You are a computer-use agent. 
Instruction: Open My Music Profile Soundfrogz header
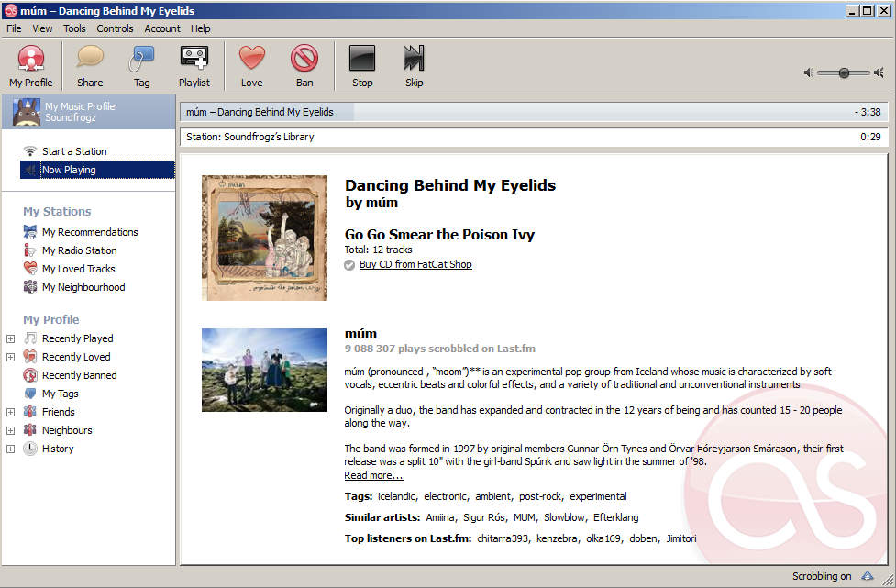pyautogui.click(x=89, y=112)
